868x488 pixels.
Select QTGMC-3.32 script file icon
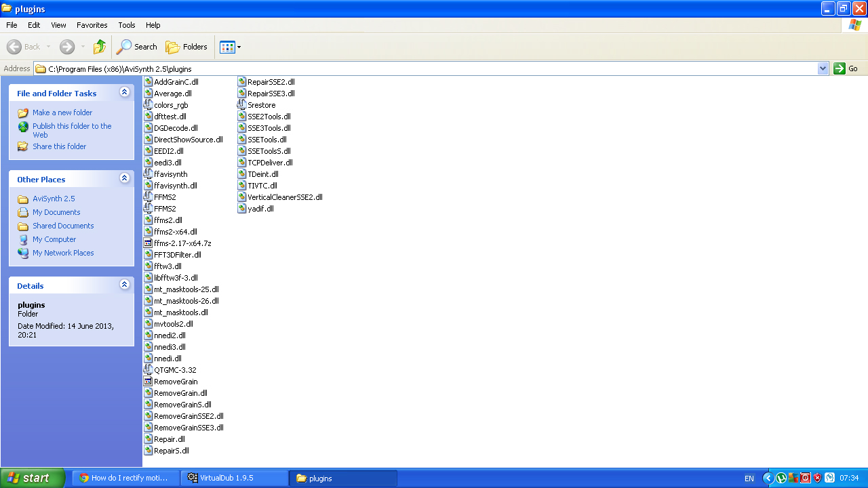click(x=148, y=370)
